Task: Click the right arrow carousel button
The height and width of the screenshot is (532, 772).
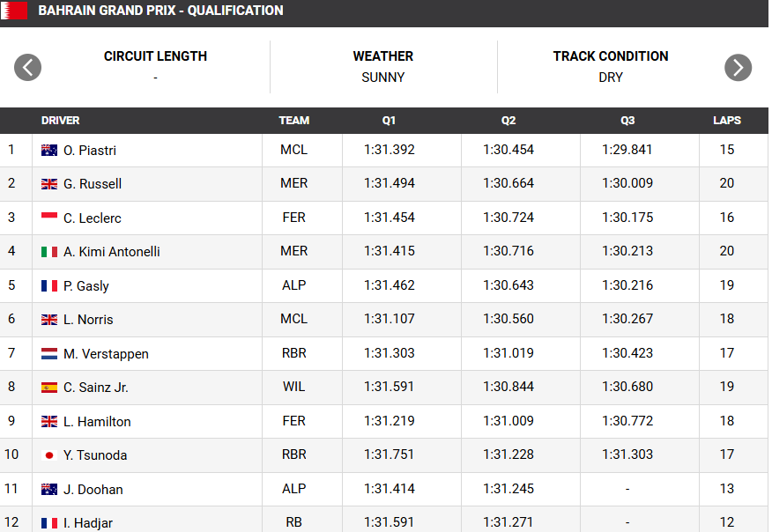Action: coord(738,67)
